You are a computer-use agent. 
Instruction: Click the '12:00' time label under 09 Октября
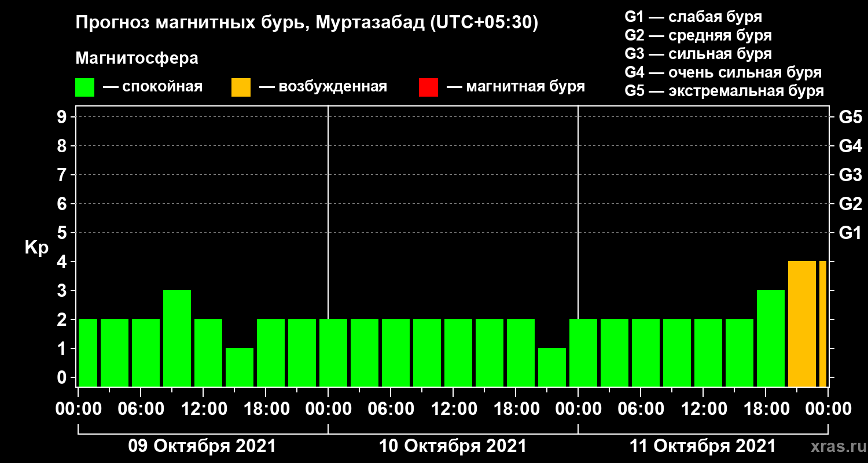pyautogui.click(x=203, y=409)
